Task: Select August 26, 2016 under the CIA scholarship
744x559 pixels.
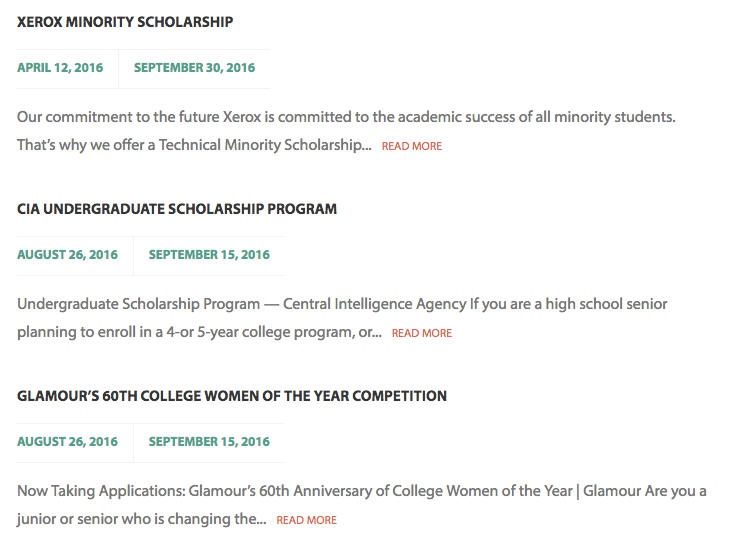Action: point(67,255)
